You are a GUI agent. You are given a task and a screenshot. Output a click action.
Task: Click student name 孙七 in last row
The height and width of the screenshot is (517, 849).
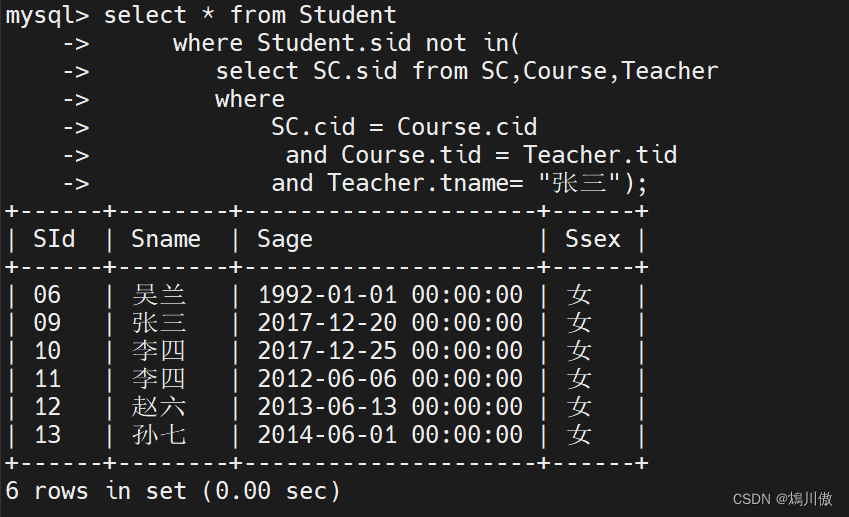(159, 435)
